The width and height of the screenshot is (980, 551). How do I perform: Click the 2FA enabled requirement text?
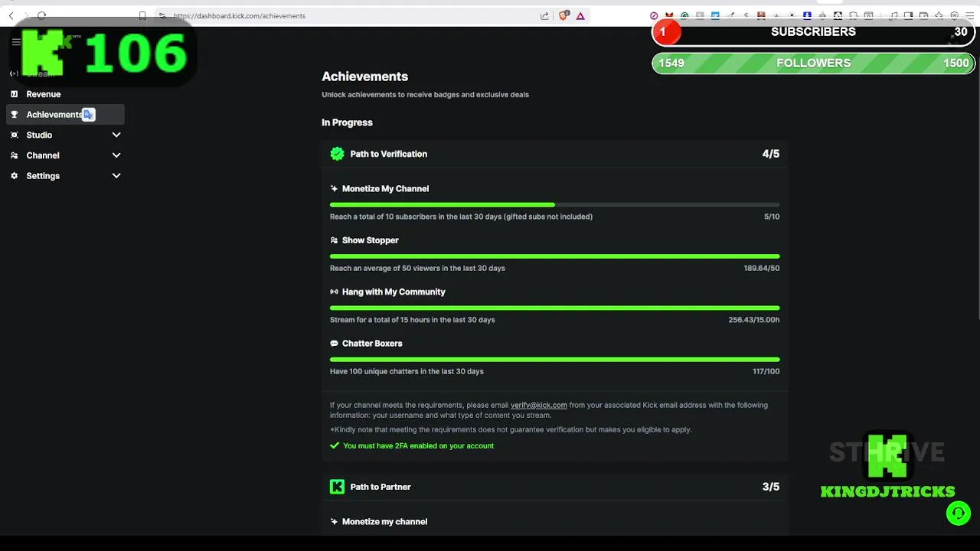[419, 446]
